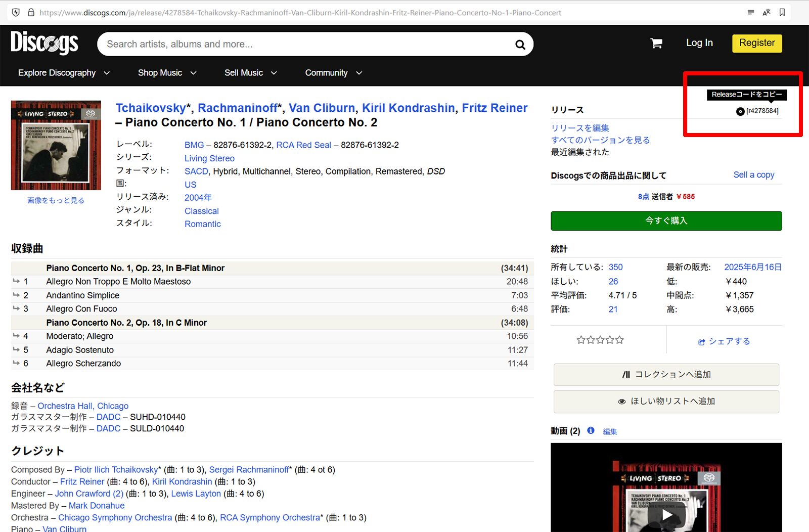Open Van Cliburn link in title
The height and width of the screenshot is (532, 809).
322,108
